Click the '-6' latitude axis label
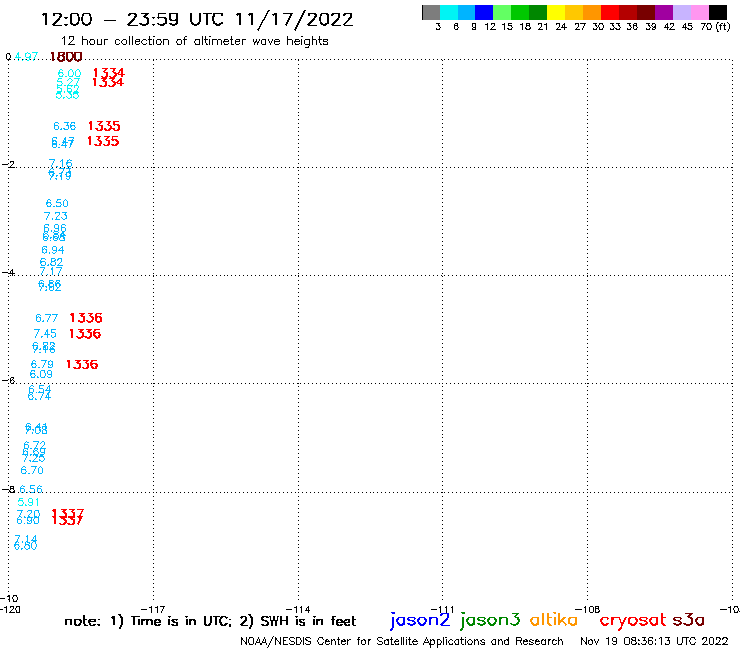This screenshot has width=740, height=650. pos(8,380)
